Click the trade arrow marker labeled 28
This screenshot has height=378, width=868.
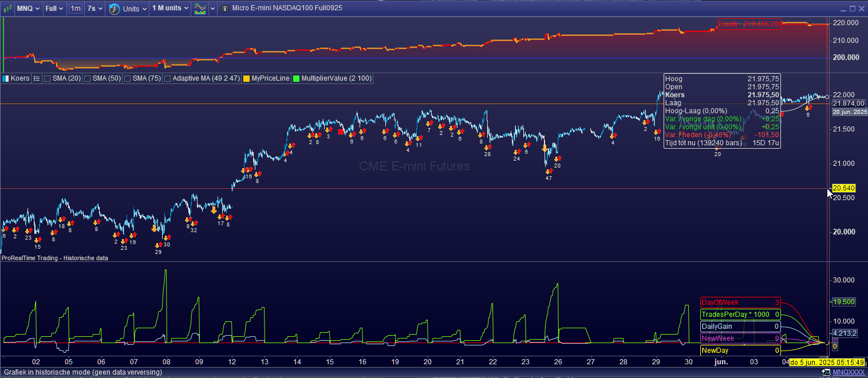(x=487, y=147)
